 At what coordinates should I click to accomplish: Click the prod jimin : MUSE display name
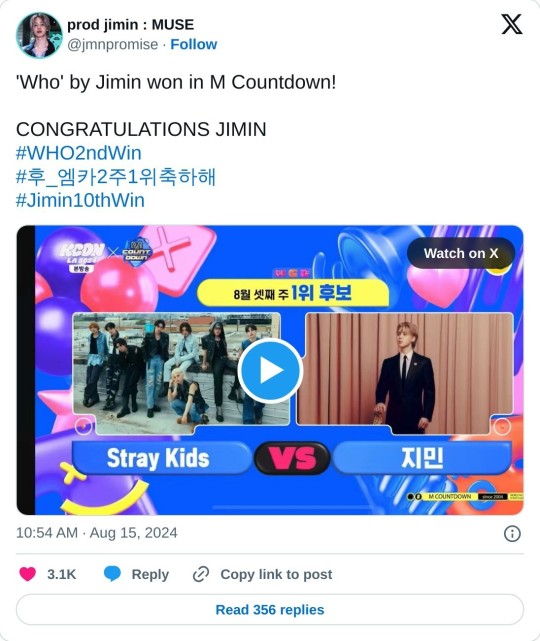(x=130, y=25)
